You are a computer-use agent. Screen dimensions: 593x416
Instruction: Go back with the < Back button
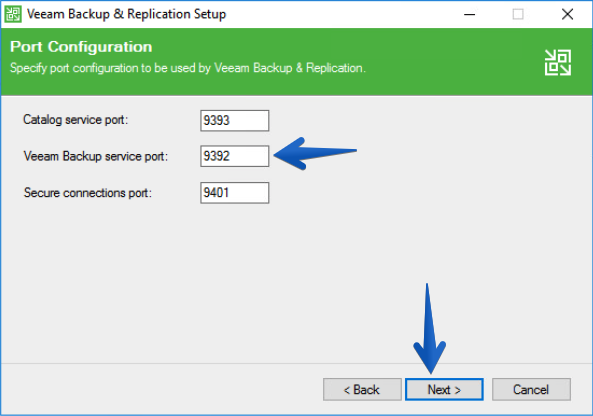point(362,389)
